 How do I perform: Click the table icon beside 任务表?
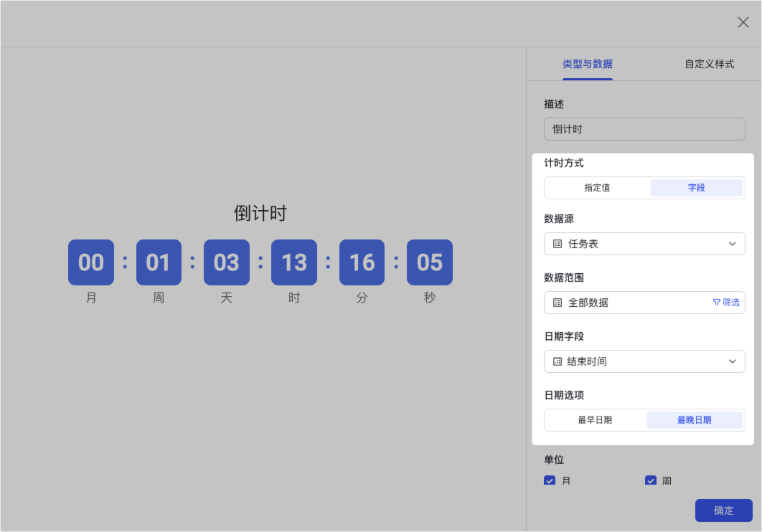pyautogui.click(x=558, y=244)
